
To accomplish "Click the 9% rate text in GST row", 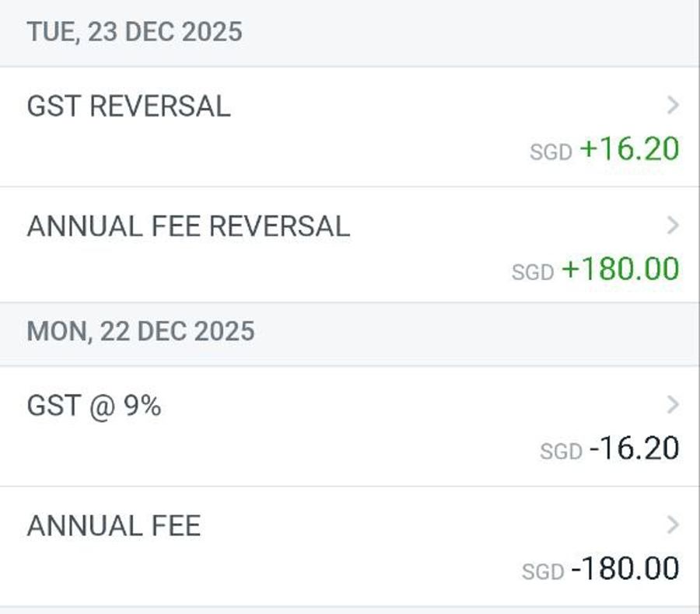I will pos(142,406).
